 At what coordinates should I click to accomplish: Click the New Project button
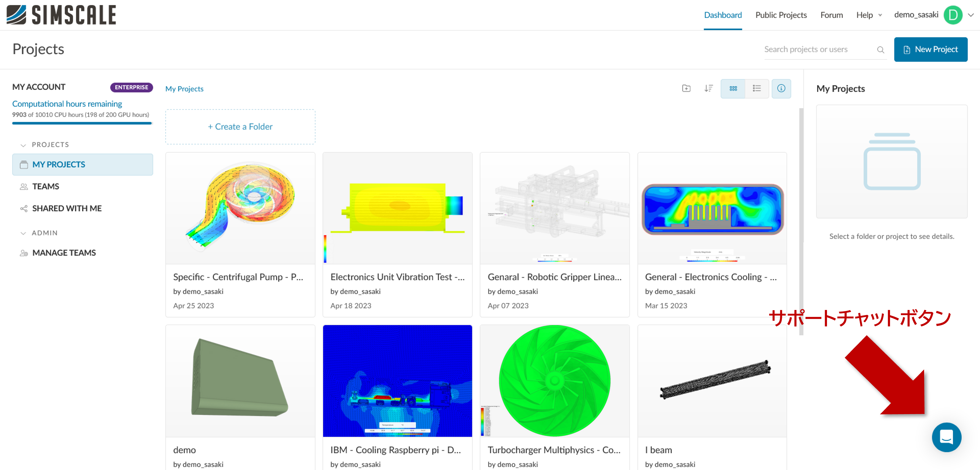(x=931, y=49)
